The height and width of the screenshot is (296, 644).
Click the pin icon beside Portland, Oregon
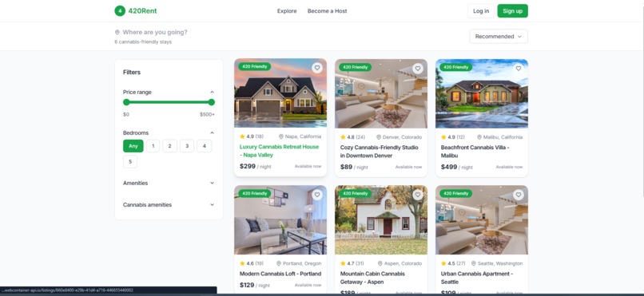click(279, 263)
